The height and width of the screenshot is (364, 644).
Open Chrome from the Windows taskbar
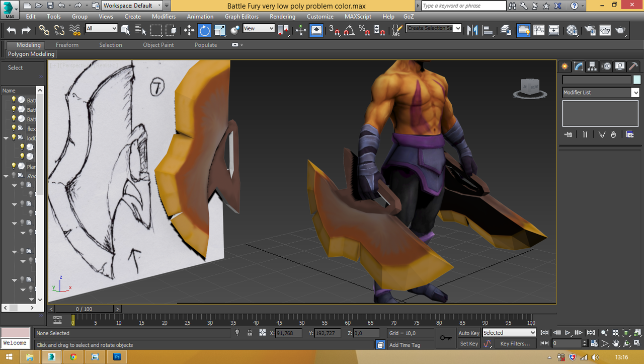tap(73, 357)
